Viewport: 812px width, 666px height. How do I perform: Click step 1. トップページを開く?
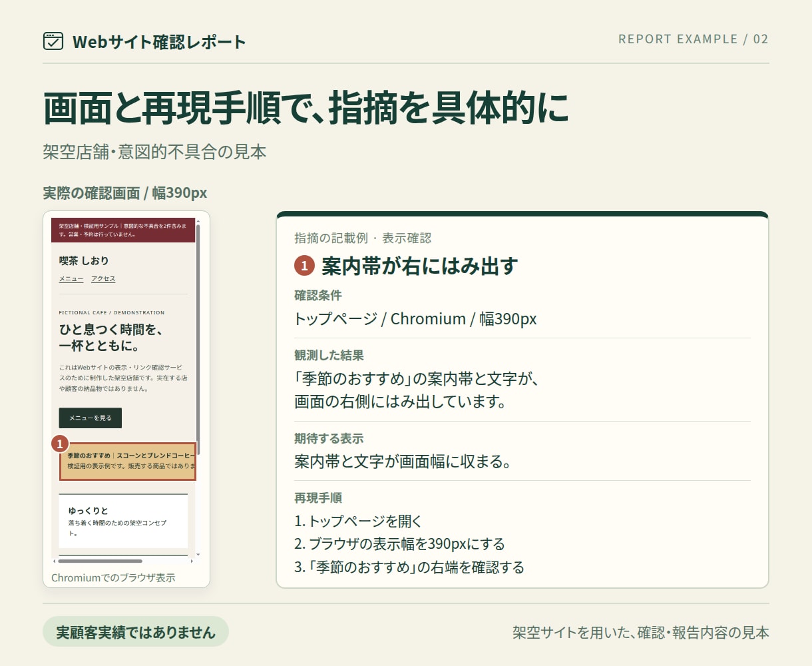(358, 521)
